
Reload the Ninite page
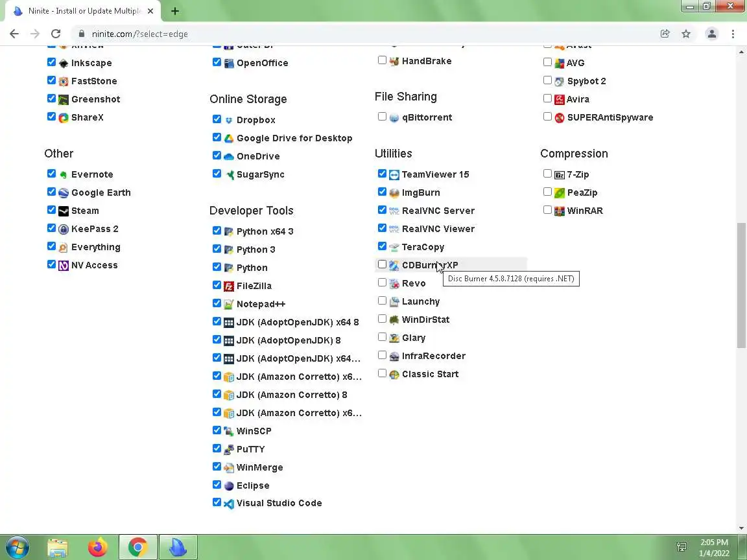pos(56,34)
